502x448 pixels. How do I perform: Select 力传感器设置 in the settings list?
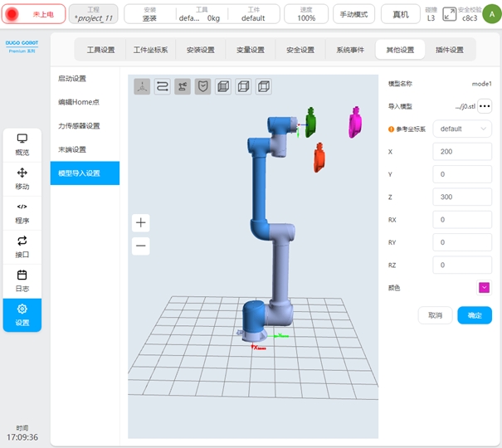[x=79, y=126]
